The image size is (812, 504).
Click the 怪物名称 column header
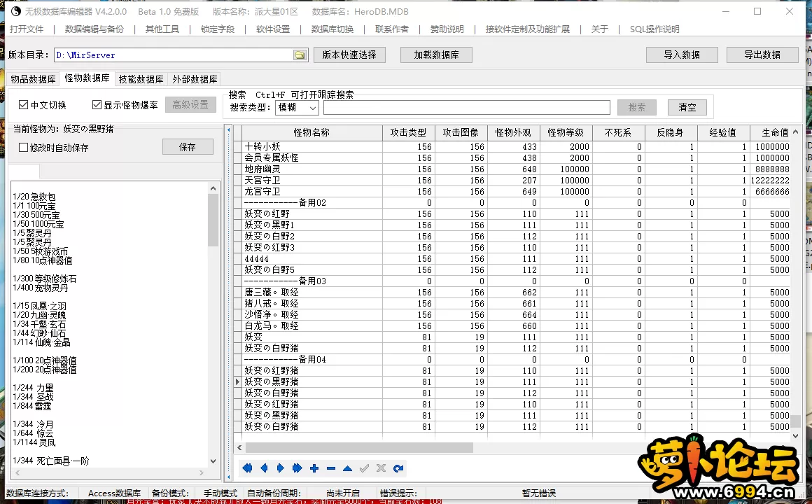pyautogui.click(x=311, y=132)
